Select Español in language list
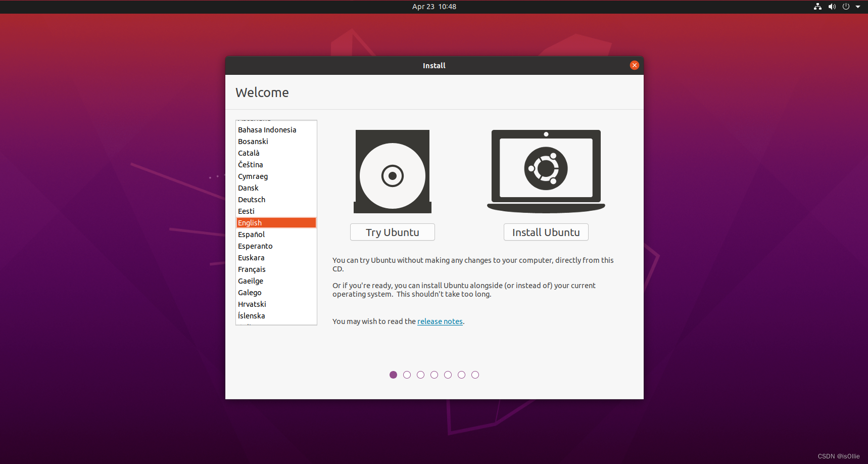Viewport: 868px width, 464px height. 276,235
